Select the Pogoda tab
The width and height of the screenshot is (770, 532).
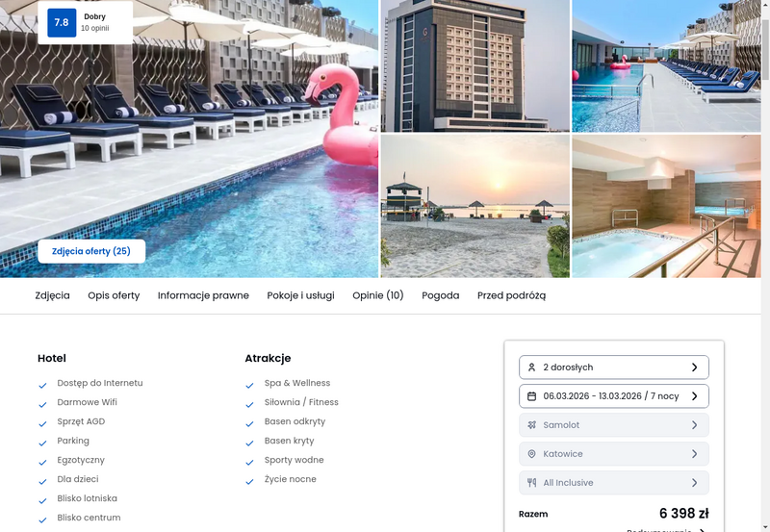[441, 295]
